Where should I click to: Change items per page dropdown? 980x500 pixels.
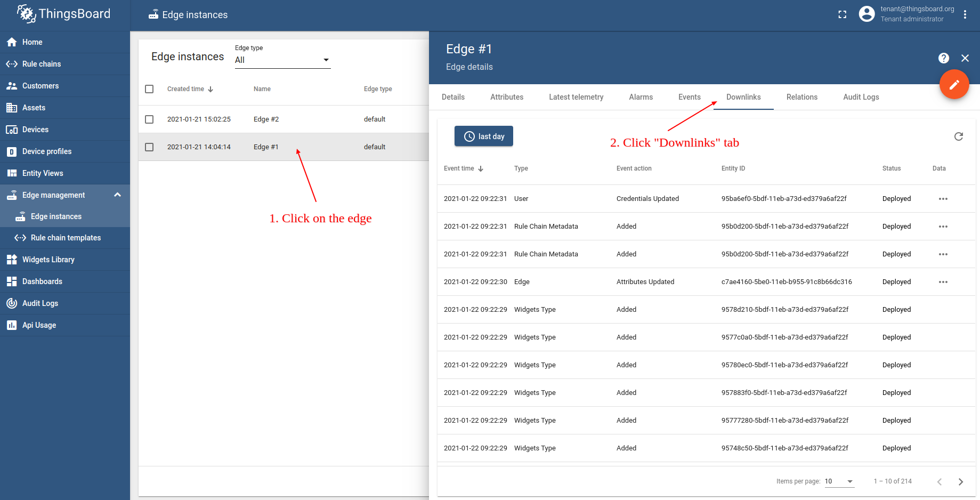click(839, 481)
